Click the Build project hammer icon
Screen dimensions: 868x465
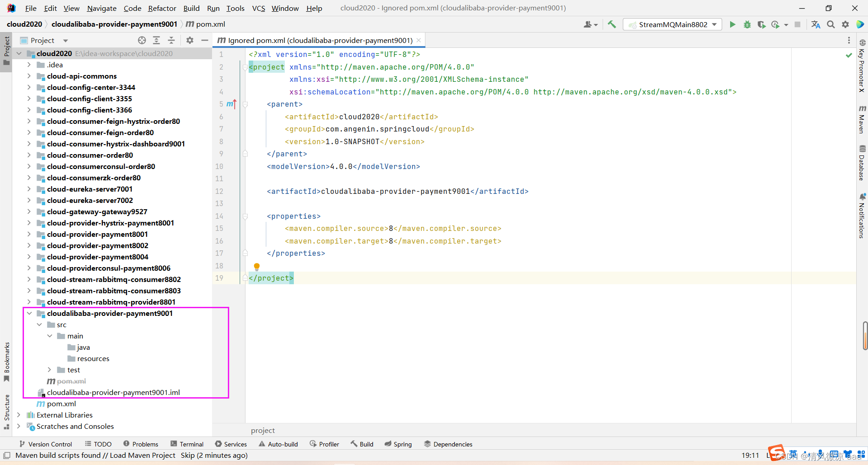[x=612, y=24]
